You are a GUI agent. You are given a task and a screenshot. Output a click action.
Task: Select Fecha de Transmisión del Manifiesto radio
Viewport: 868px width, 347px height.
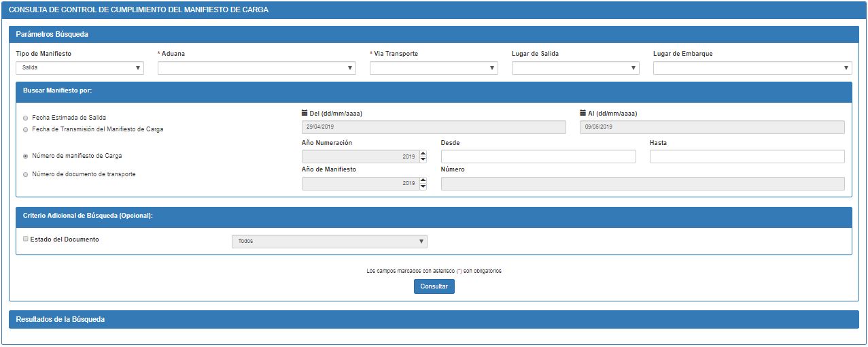tap(26, 129)
